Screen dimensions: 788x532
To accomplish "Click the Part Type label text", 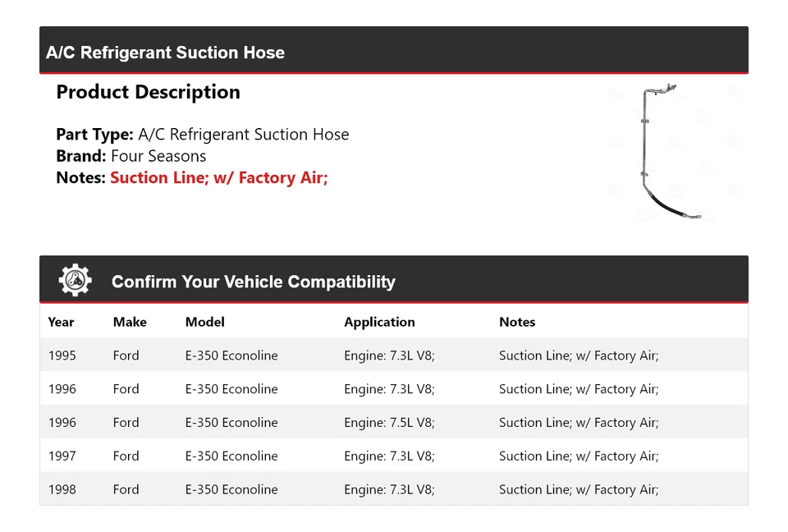I will click(94, 135).
